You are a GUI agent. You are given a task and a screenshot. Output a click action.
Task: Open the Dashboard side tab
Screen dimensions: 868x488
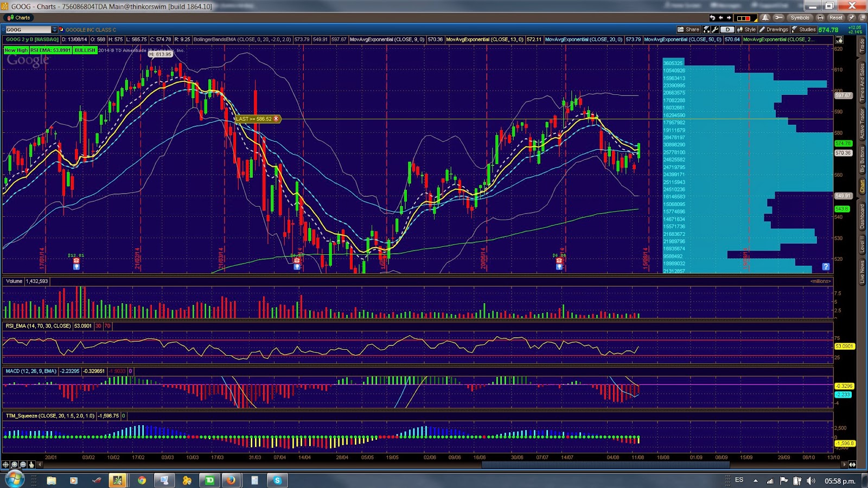point(862,216)
